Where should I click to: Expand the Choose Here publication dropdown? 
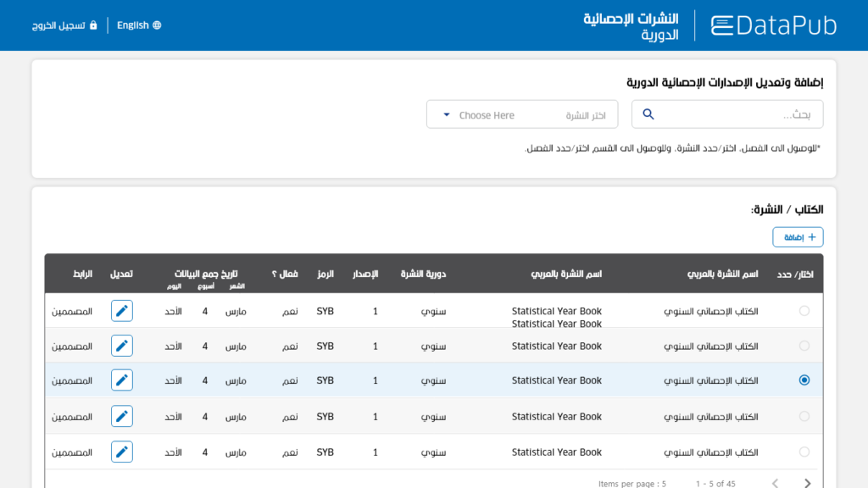[x=522, y=114]
